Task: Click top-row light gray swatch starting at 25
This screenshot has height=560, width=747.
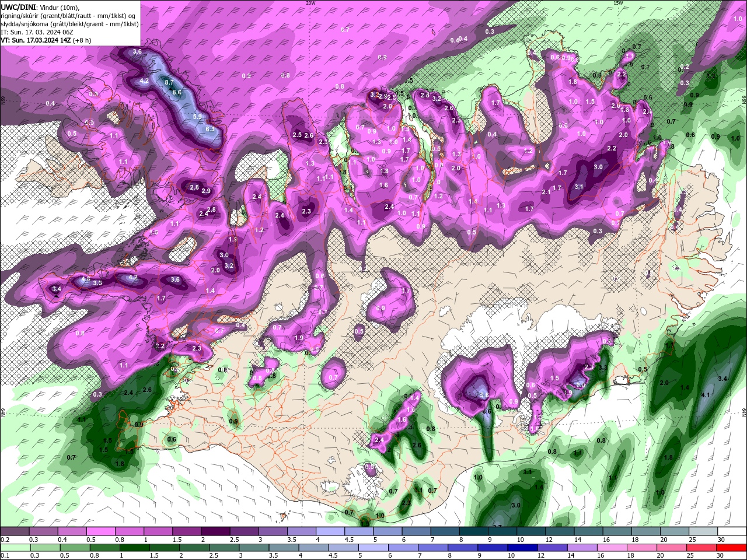Action: [x=704, y=532]
